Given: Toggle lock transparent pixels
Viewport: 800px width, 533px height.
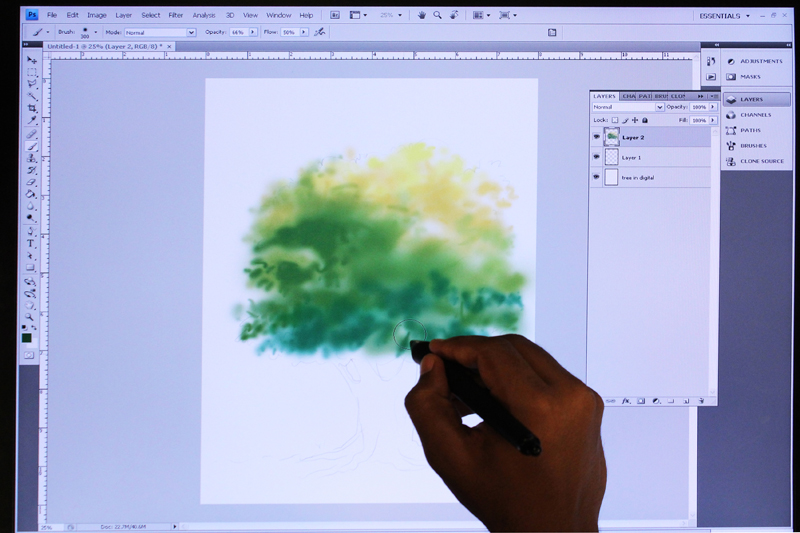Looking at the screenshot, I should point(615,120).
